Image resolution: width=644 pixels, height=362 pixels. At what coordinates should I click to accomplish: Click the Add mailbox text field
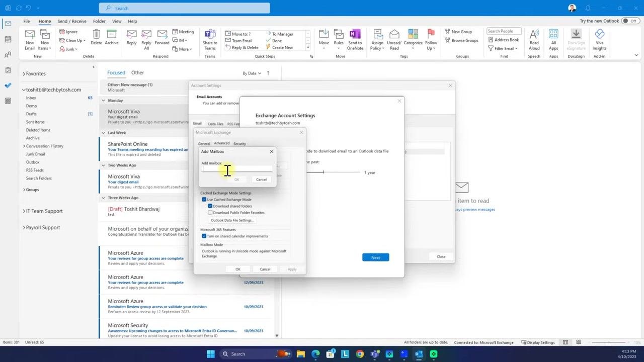[237, 169]
